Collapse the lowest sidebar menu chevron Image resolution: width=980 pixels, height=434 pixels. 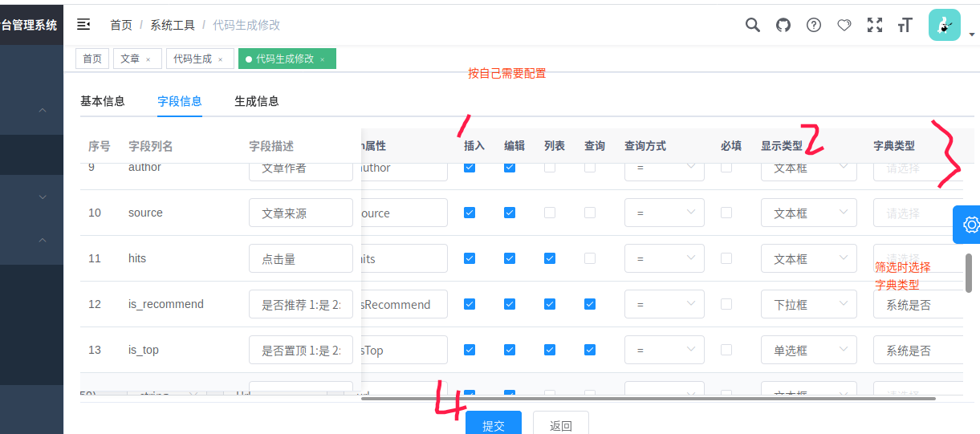click(43, 240)
